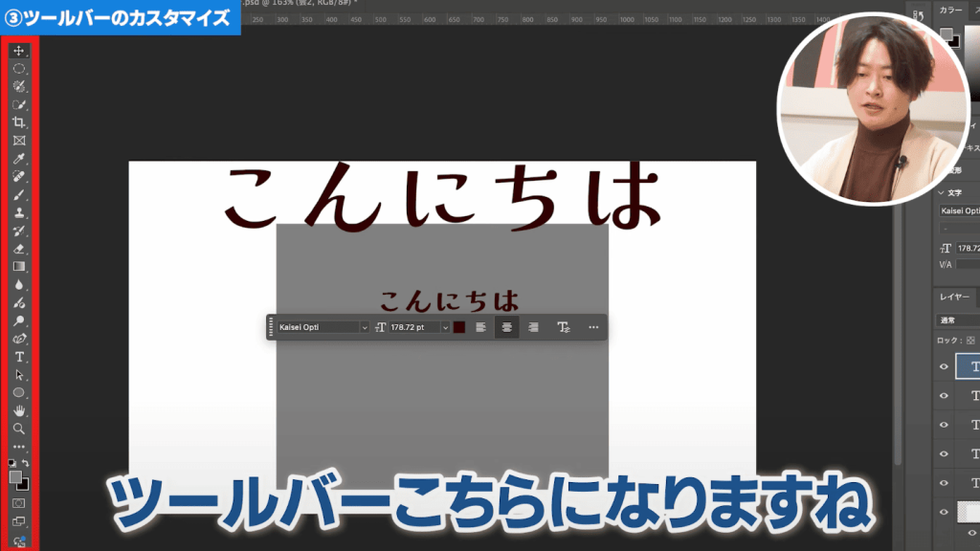Select the Frame tool

pyautogui.click(x=19, y=141)
